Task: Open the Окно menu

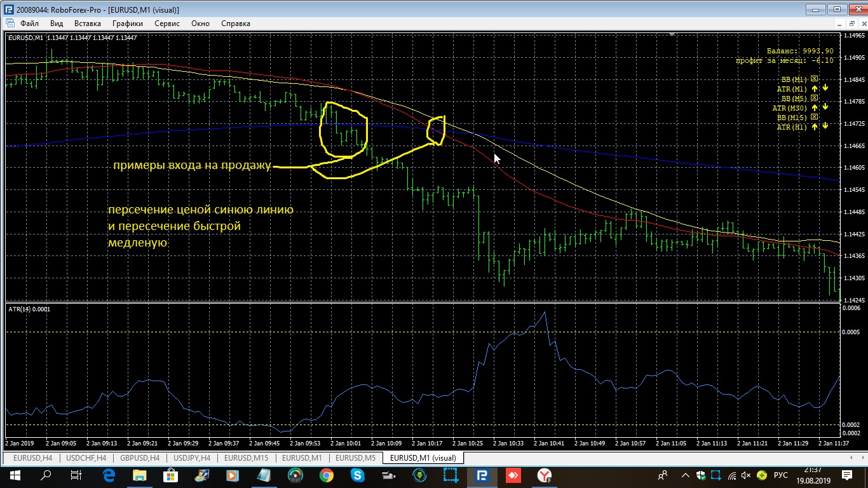Action: (x=200, y=24)
